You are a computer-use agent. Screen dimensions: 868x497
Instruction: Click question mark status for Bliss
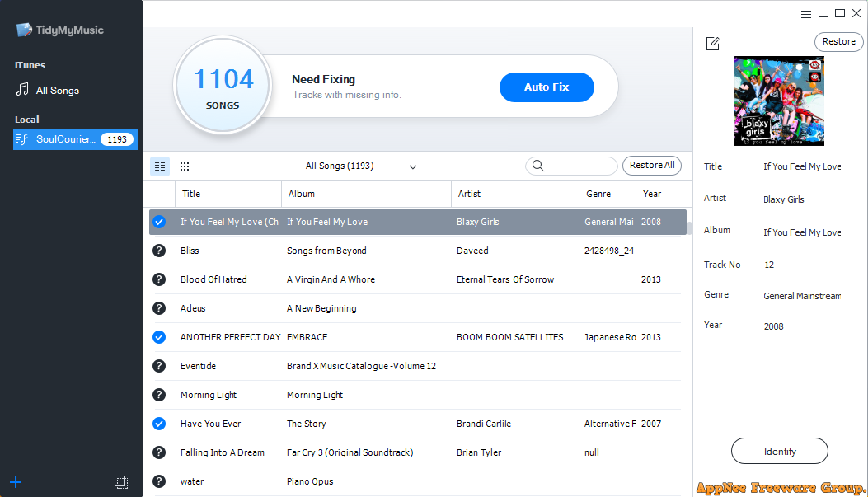tap(159, 251)
